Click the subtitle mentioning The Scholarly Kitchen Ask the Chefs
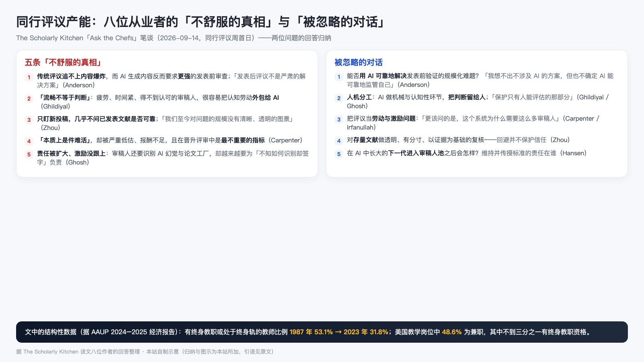644x362 pixels. 173,38
